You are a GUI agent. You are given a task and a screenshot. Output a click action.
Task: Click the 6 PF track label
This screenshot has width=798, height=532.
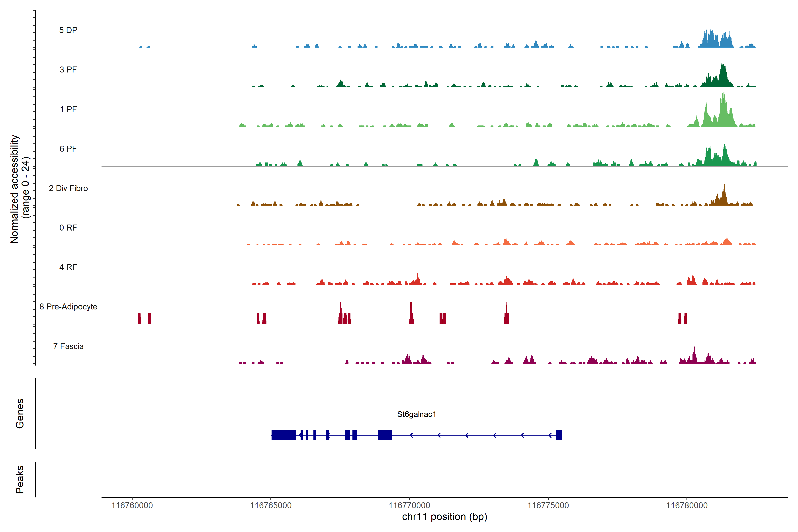68,149
